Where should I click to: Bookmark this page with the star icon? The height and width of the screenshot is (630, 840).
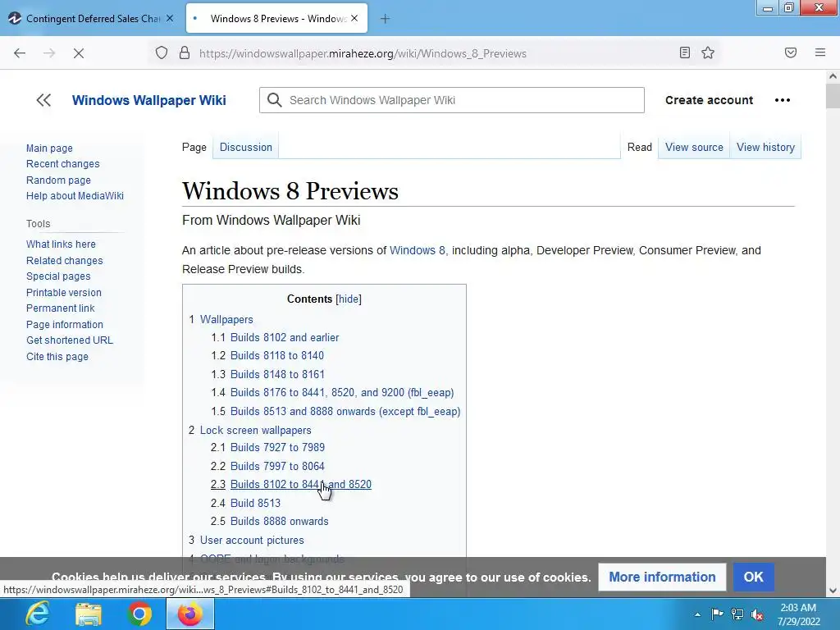point(708,52)
